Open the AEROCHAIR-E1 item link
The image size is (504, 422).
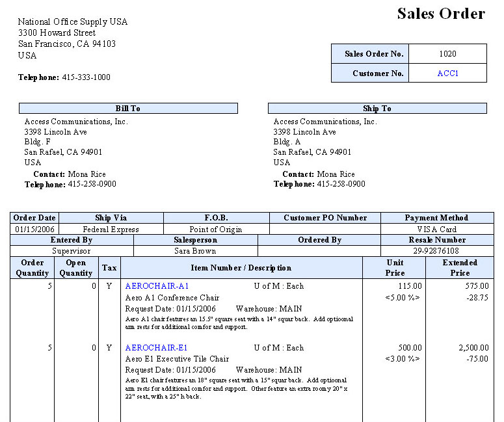coord(156,348)
